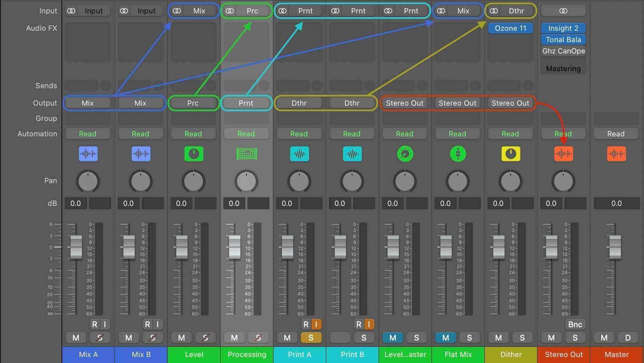Open Mix A Input source menu

pyautogui.click(x=94, y=11)
